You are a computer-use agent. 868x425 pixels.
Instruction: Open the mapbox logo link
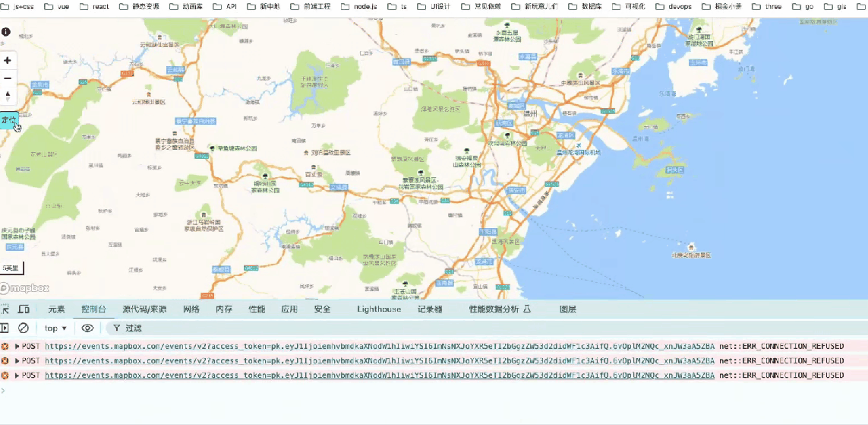pyautogui.click(x=25, y=288)
